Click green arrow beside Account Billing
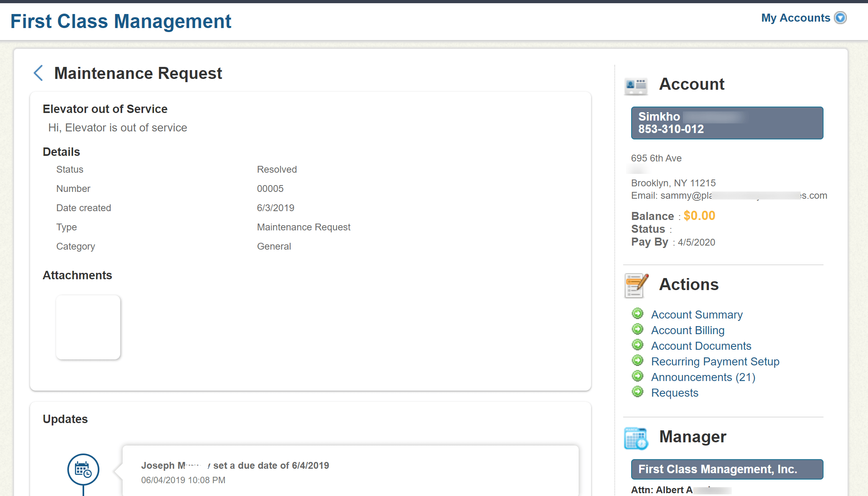 point(638,329)
